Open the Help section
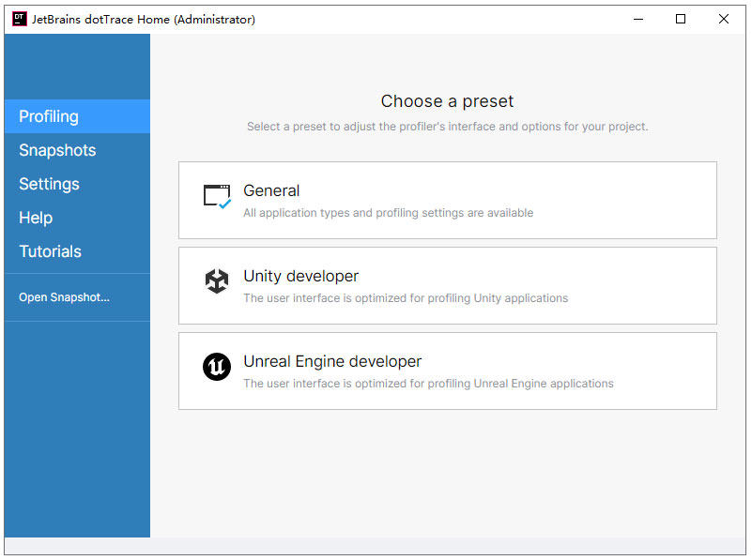Screen dimensions: 752x560 (x=77, y=218)
